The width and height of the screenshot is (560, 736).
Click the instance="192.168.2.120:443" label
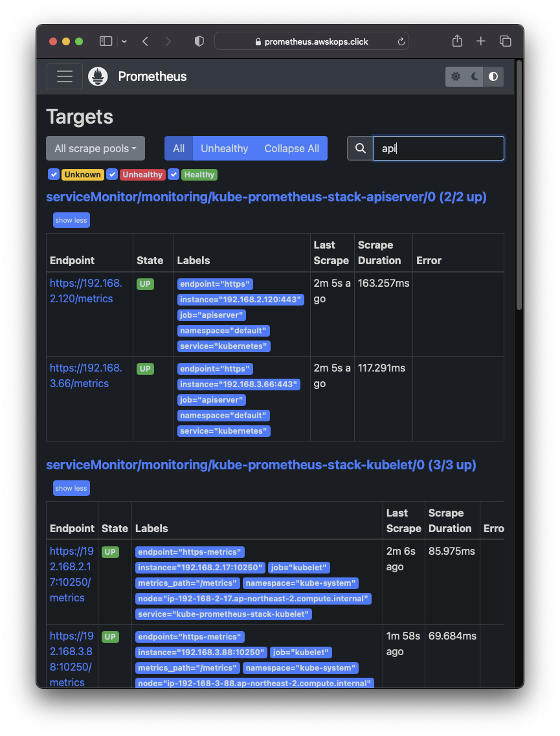pos(241,300)
